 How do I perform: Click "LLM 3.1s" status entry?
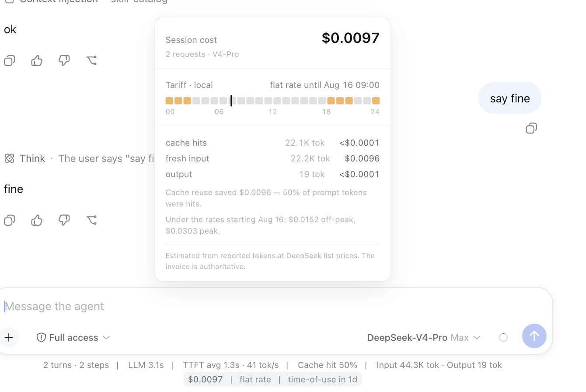pyautogui.click(x=146, y=365)
